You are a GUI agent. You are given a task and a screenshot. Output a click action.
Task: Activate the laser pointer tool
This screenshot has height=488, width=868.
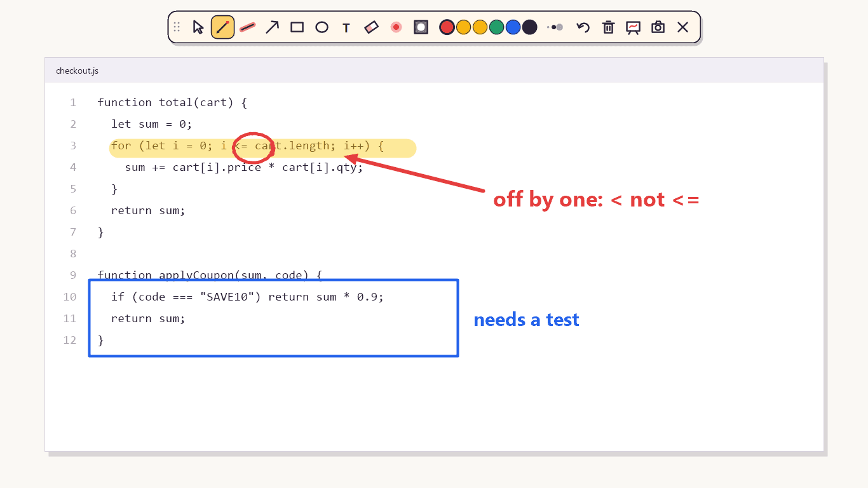click(397, 27)
